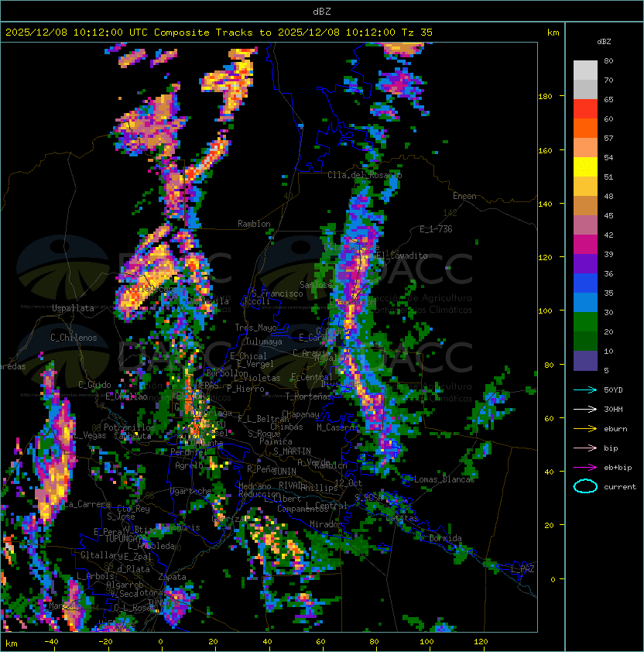Click the yellow eburn arrow in legend
The image size is (644, 652).
(x=585, y=429)
